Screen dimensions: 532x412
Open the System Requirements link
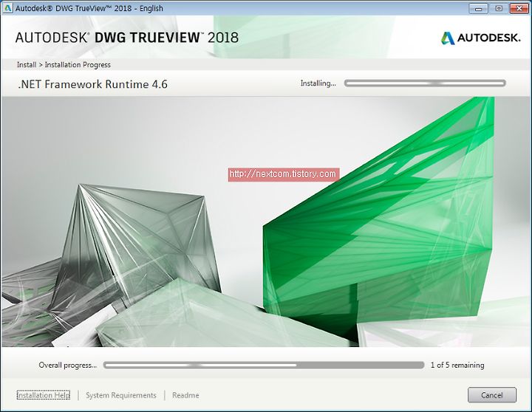click(x=120, y=395)
